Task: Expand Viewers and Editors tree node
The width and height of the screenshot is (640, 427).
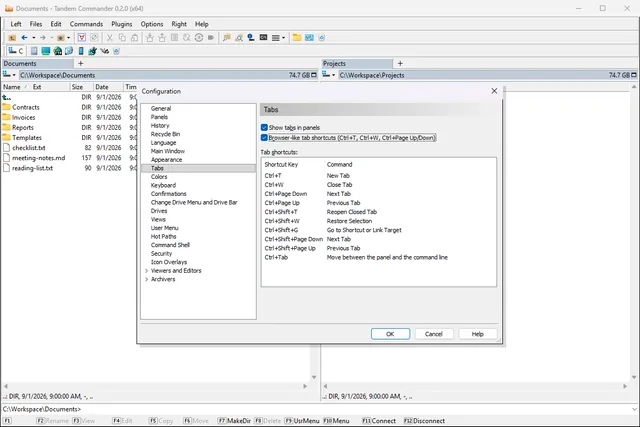Action: 147,271
